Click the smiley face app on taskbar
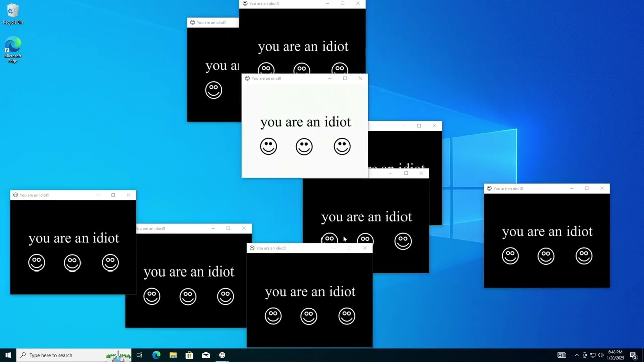 (222, 355)
